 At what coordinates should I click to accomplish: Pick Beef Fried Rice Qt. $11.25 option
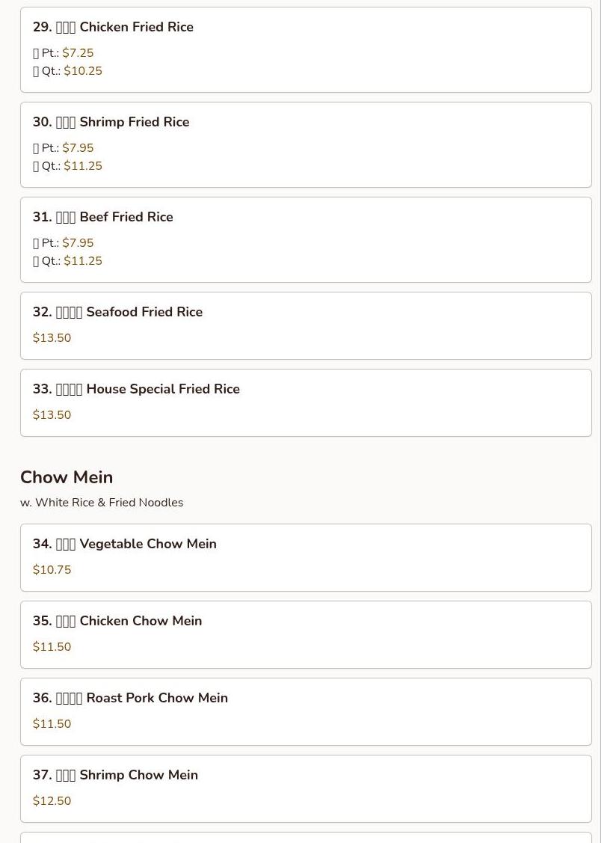(67, 261)
